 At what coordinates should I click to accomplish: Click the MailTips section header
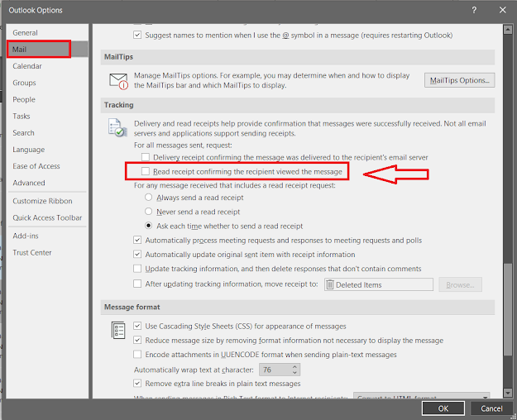click(298, 57)
